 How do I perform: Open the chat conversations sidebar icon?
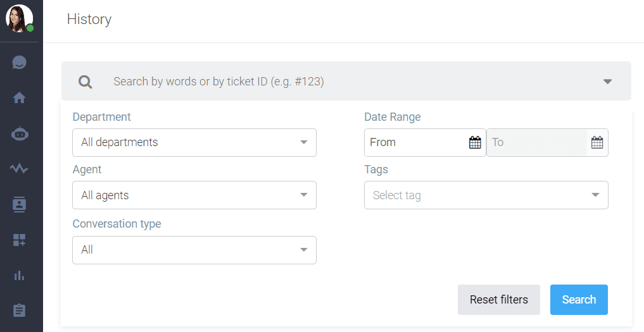point(19,63)
